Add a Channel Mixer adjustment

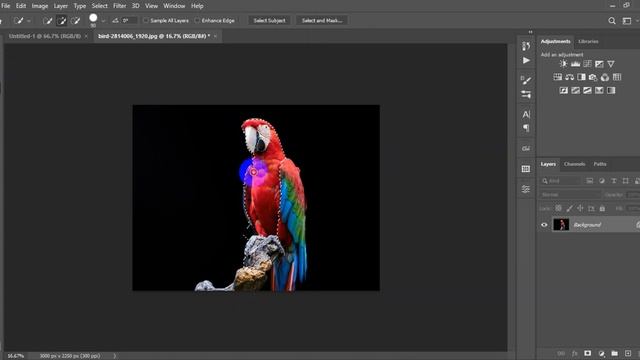pos(605,77)
